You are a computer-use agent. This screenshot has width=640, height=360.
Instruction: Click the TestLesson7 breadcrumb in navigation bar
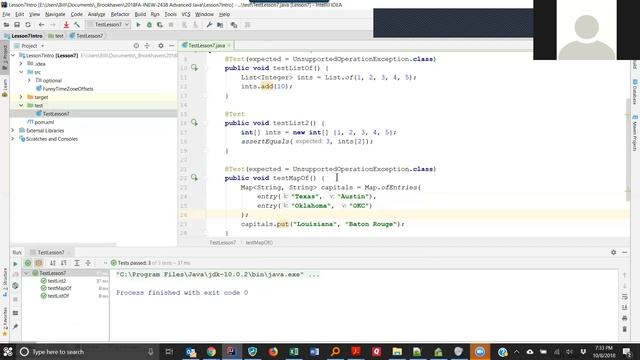coord(86,36)
